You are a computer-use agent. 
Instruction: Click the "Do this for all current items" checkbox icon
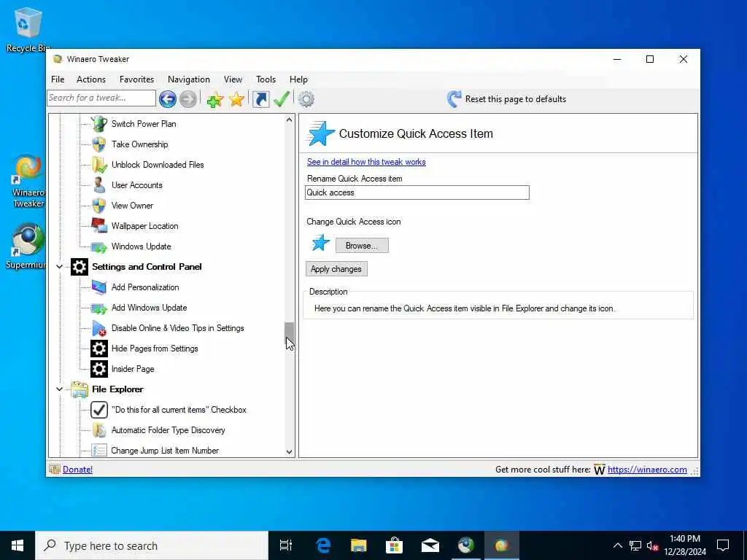[x=99, y=410]
